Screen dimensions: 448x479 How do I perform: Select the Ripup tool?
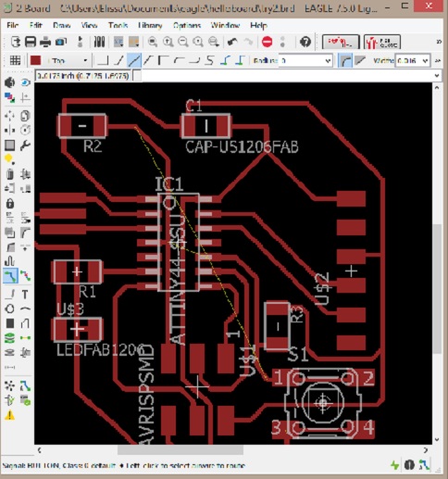pos(25,276)
